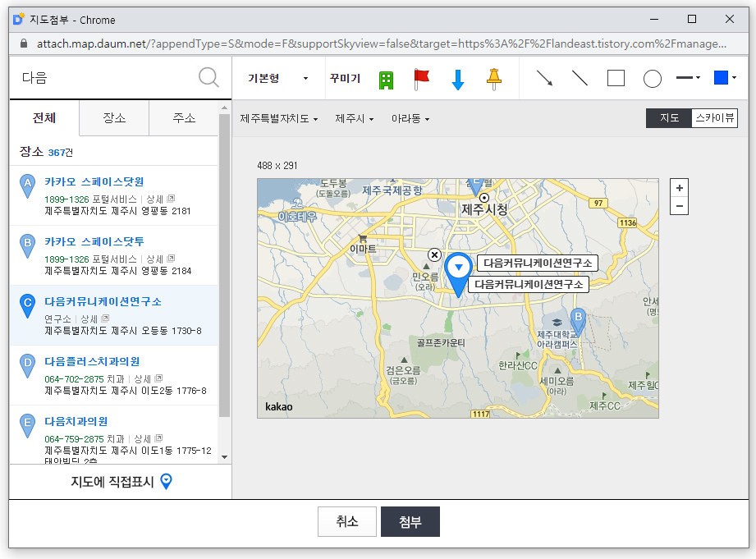This screenshot has height=559, width=756.
Task: Expand the 제주시 city dropdown
Action: coord(355,119)
